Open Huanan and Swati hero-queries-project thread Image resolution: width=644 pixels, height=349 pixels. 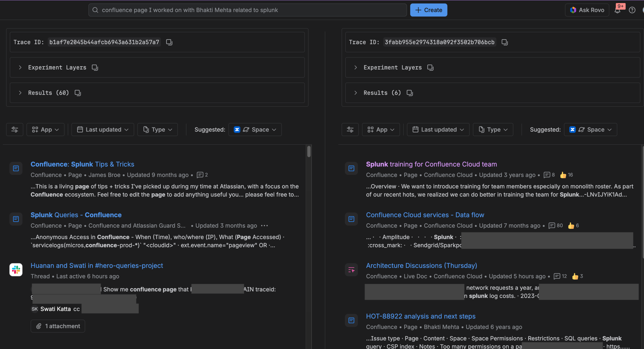point(97,265)
